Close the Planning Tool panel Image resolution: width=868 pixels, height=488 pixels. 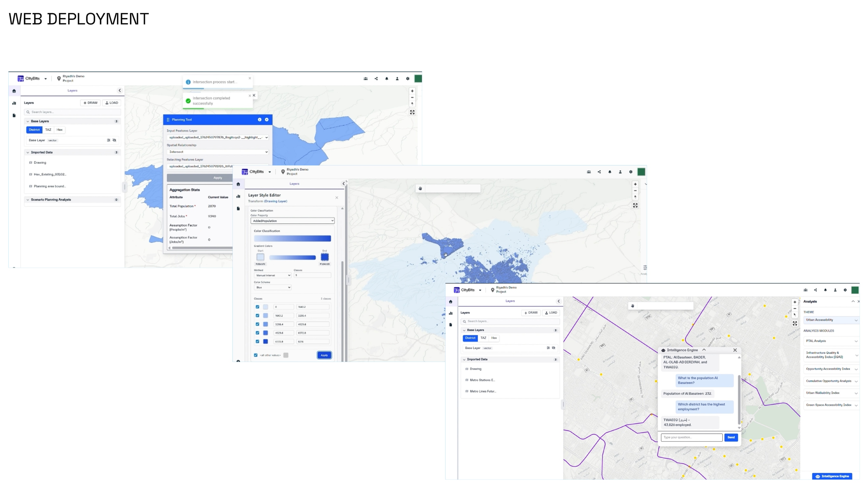click(267, 120)
